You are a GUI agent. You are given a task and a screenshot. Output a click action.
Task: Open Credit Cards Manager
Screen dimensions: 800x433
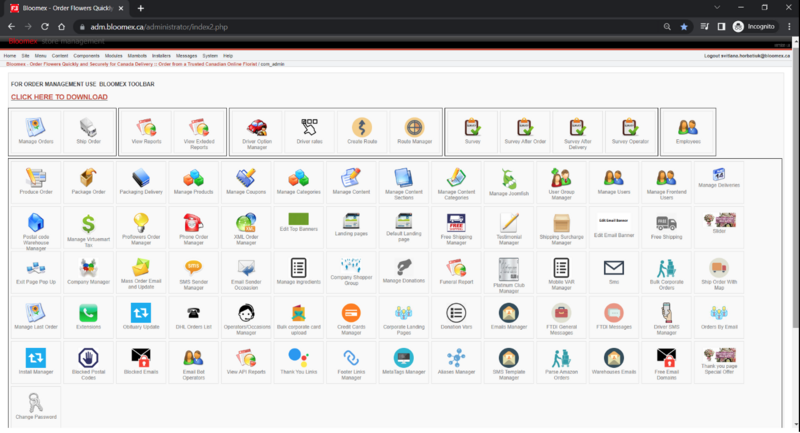point(351,317)
